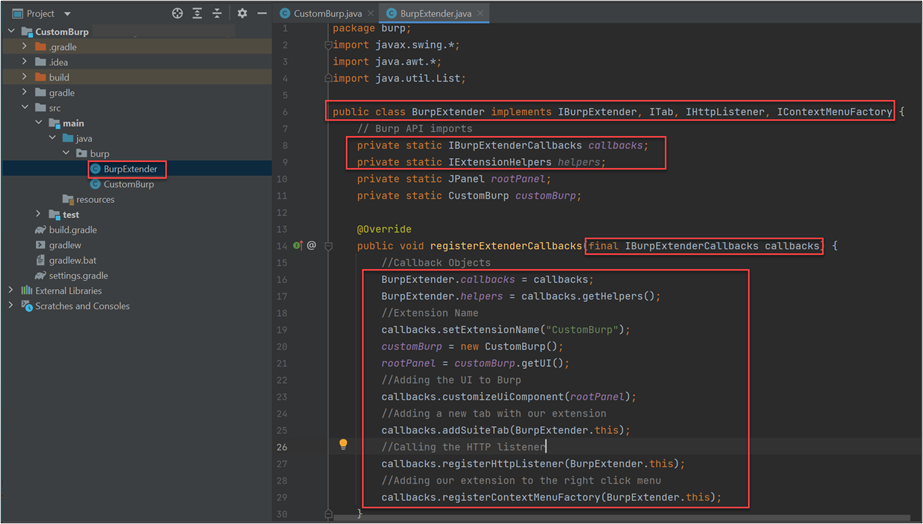
Task: Select Scratches and Consoles
Action: pos(82,306)
